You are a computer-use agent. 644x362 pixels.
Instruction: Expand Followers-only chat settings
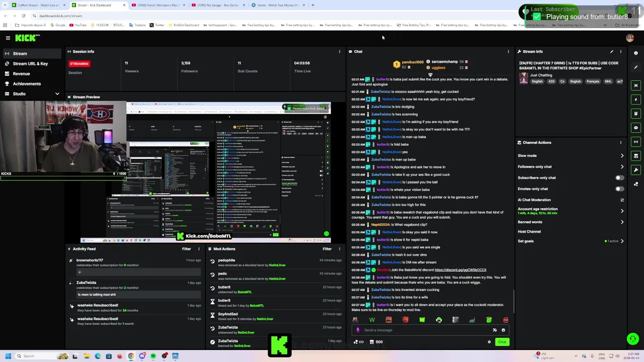pyautogui.click(x=622, y=166)
